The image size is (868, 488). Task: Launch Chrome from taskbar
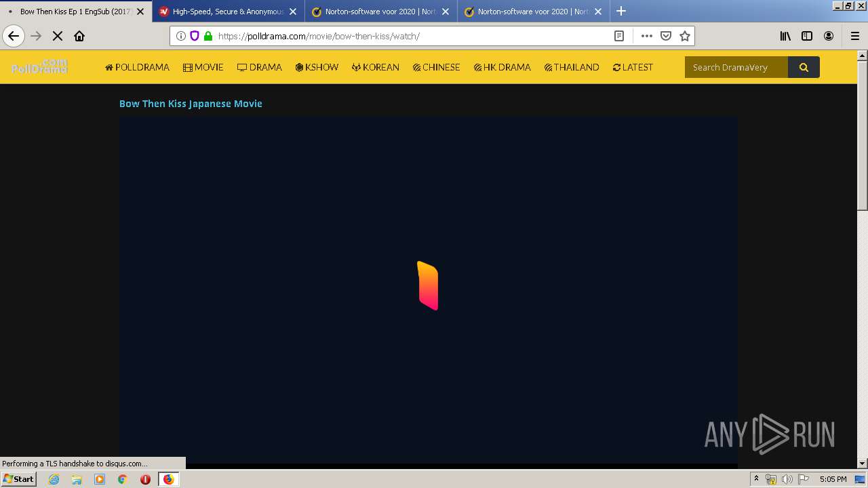(123, 479)
